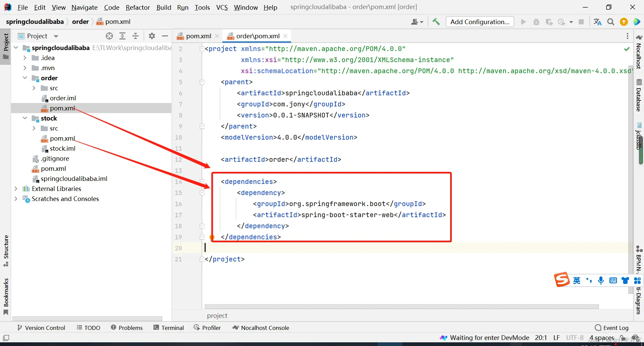The image size is (644, 346).
Task: Click the Run triangle icon in toolbar
Action: pyautogui.click(x=523, y=22)
